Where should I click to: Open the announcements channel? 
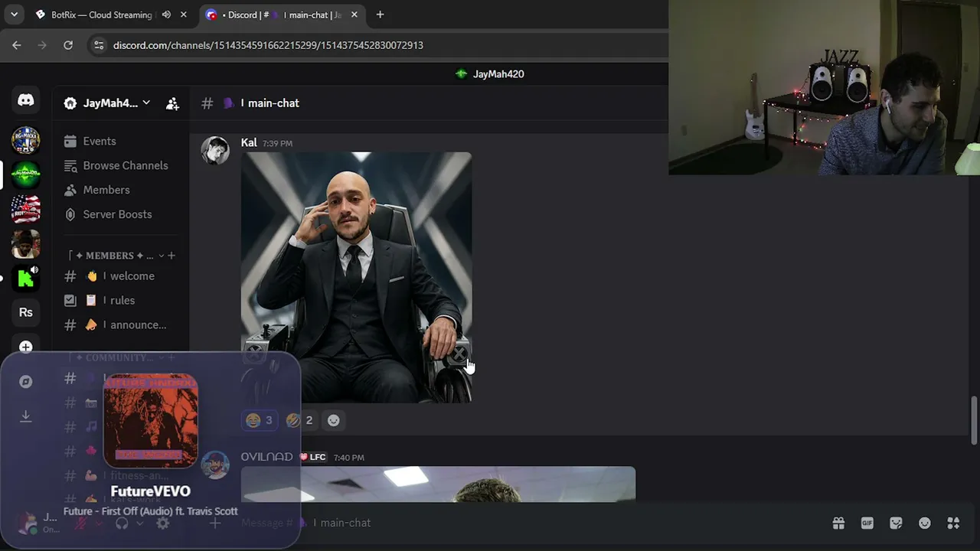pos(121,325)
